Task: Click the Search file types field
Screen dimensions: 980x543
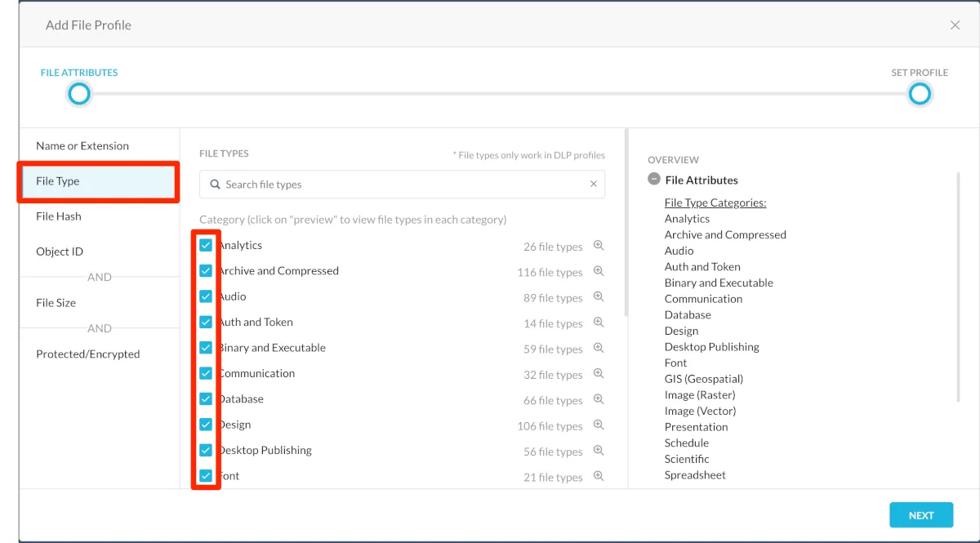Action: [x=400, y=185]
